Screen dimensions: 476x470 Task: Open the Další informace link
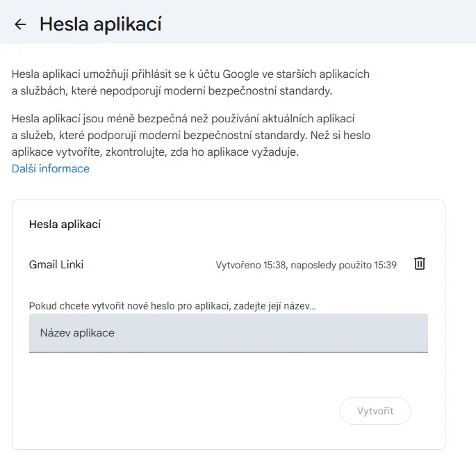(x=51, y=169)
